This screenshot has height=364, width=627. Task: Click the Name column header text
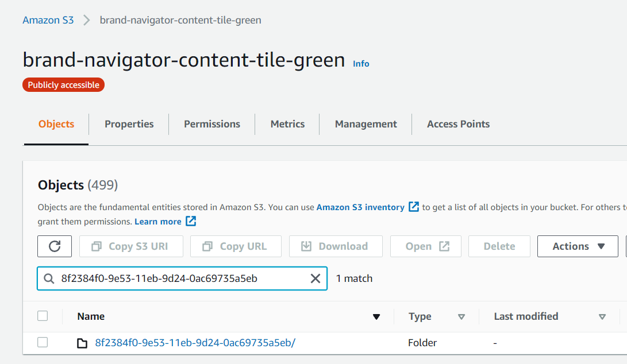(91, 316)
